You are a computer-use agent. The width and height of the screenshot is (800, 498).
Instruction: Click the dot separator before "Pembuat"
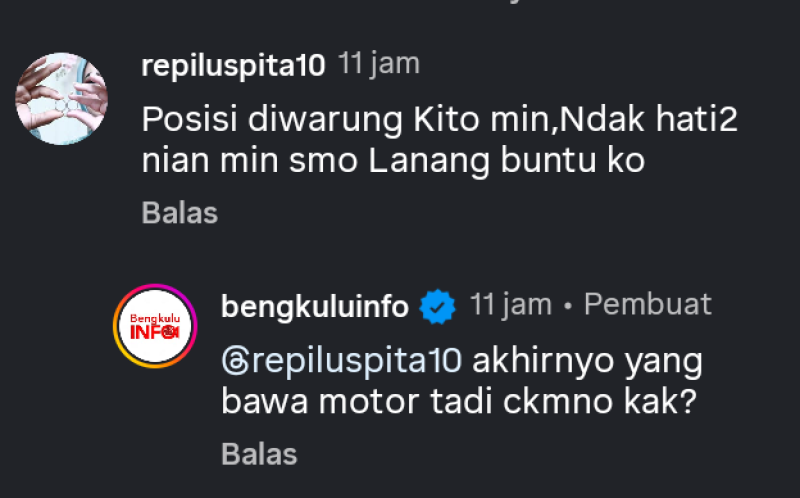(x=567, y=306)
